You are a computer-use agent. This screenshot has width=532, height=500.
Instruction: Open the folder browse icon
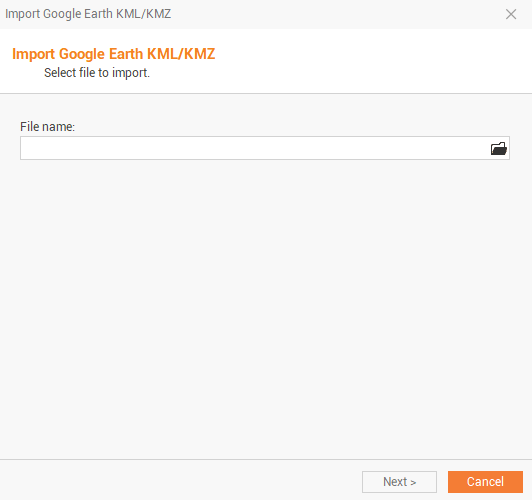click(498, 148)
